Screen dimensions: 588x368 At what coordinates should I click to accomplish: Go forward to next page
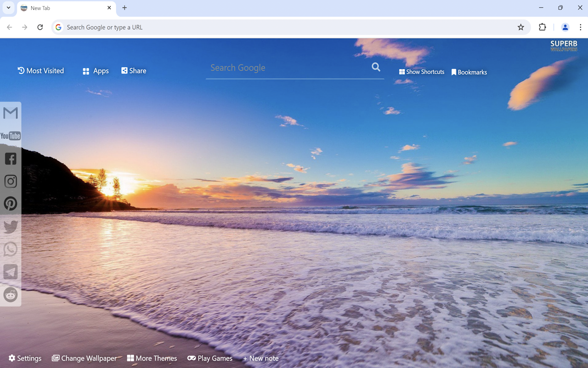click(x=25, y=27)
